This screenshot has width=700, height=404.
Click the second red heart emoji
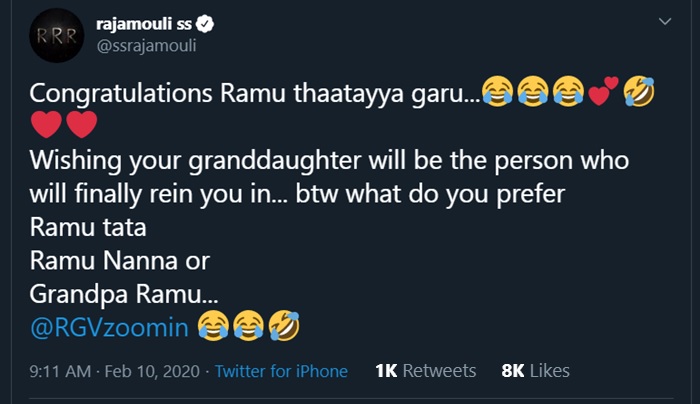coord(81,126)
